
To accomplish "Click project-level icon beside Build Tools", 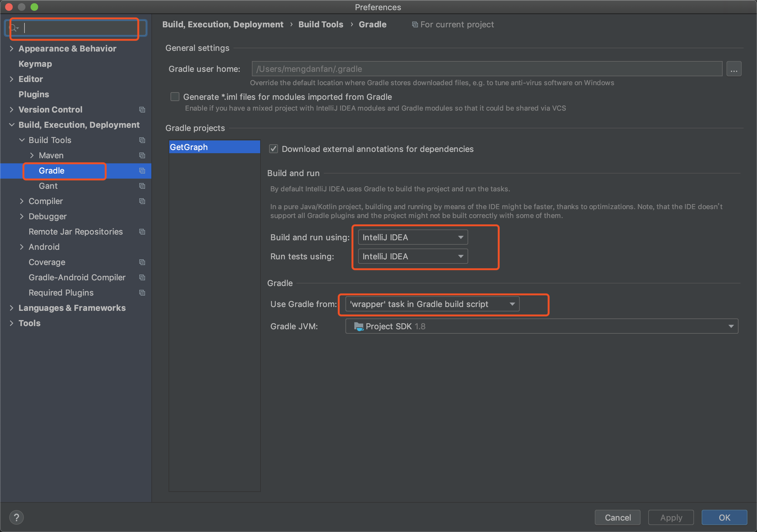I will pos(142,140).
